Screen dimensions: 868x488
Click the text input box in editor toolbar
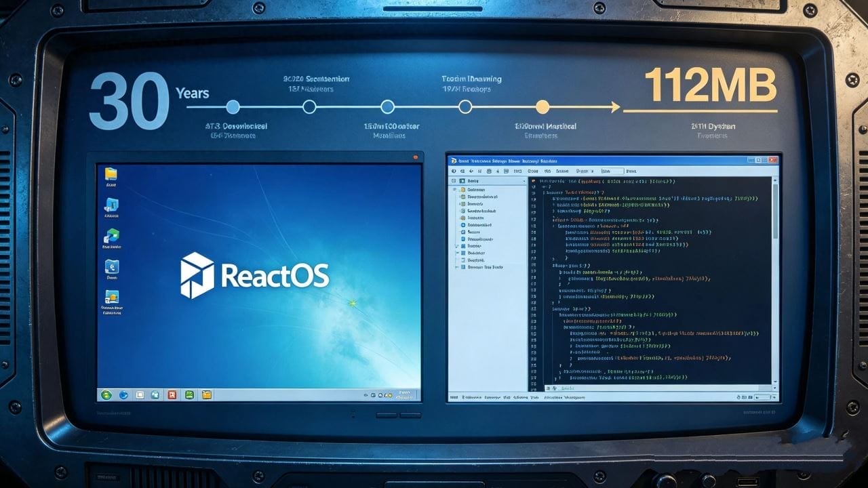click(x=611, y=171)
